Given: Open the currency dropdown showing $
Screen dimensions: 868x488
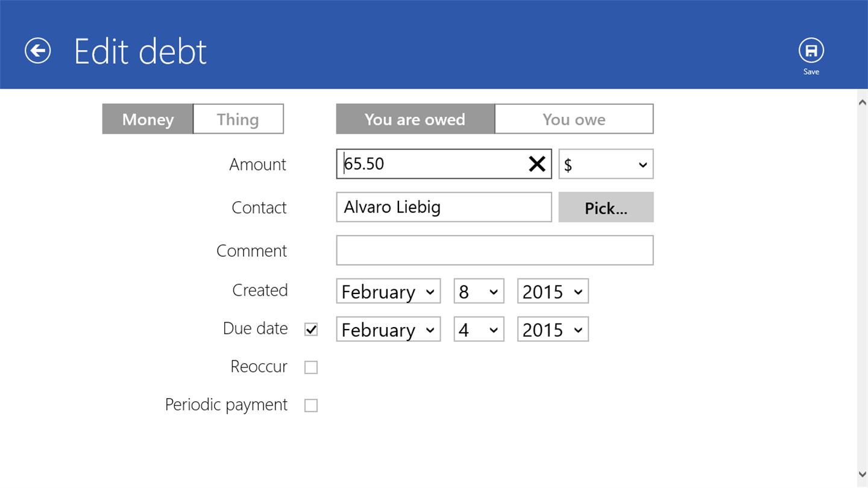Looking at the screenshot, I should click(606, 164).
